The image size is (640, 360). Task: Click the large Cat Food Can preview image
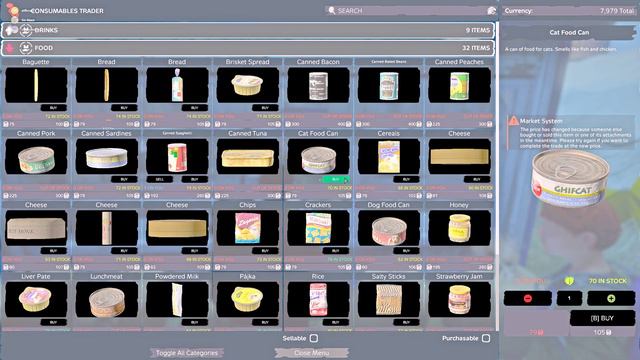coord(570,178)
